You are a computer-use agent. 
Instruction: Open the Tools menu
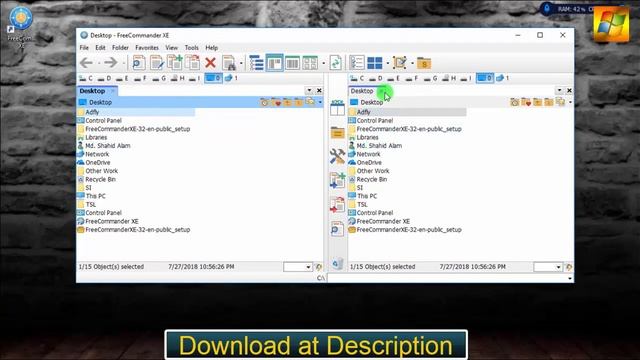[191, 48]
